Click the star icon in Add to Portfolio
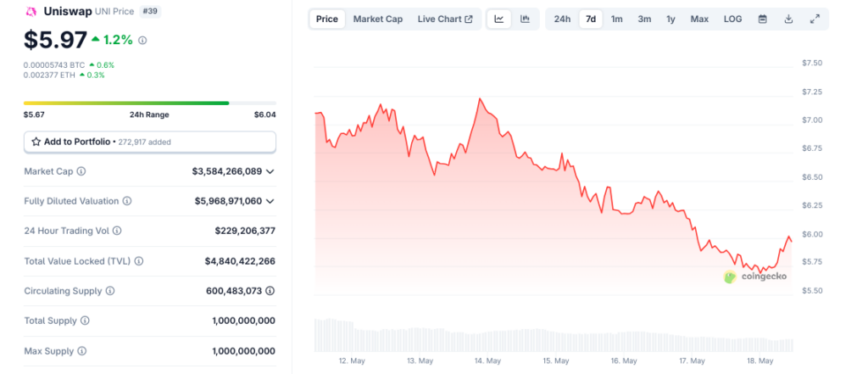Image resolution: width=868 pixels, height=374 pixels. pos(36,142)
